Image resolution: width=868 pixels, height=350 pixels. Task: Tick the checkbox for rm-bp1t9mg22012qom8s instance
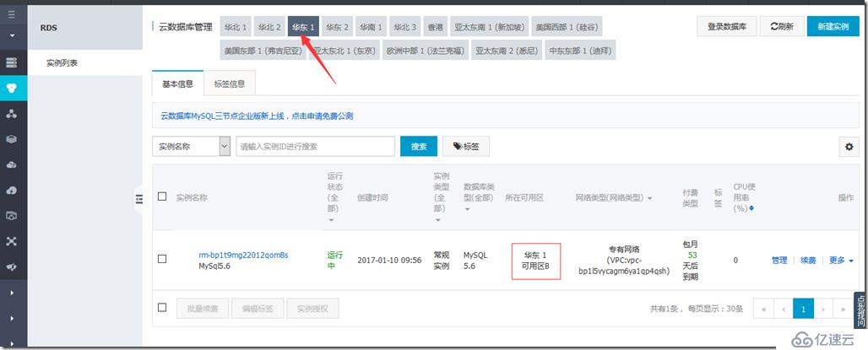[x=162, y=259]
